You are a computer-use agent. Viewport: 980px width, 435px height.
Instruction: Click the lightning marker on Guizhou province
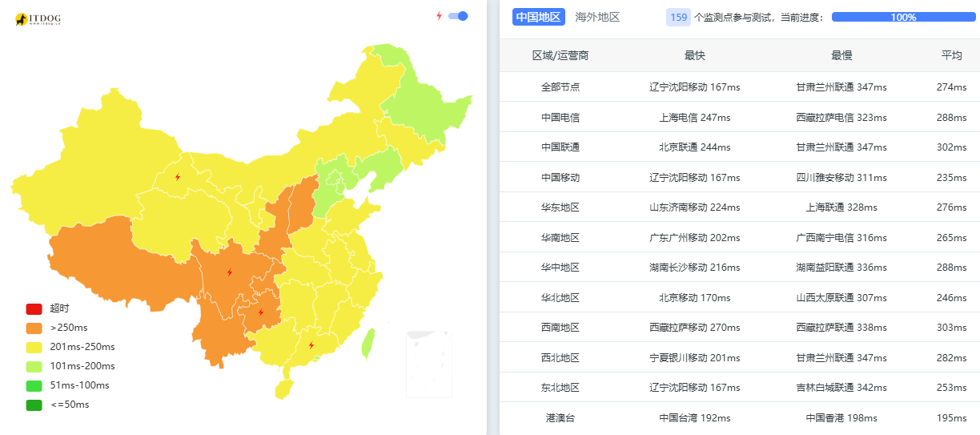(260, 312)
